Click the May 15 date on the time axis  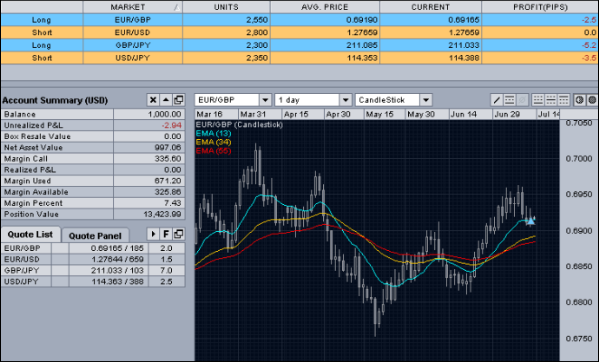click(379, 114)
